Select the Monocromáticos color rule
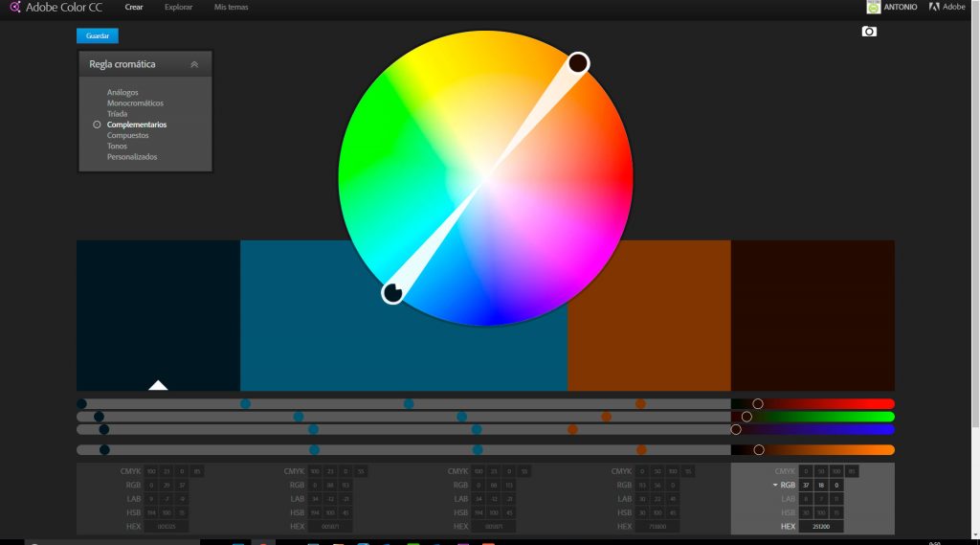Image resolution: width=980 pixels, height=545 pixels. pos(135,103)
